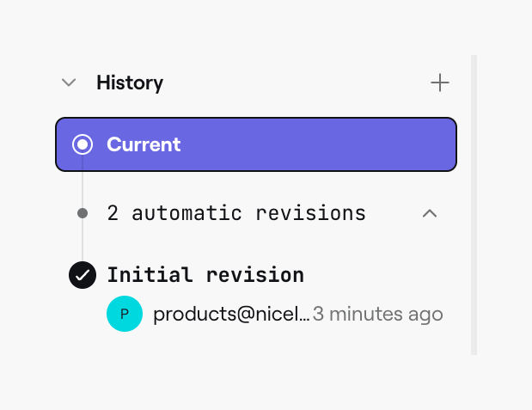Collapse the History section chevron
Screen dimensions: 532x410
[x=69, y=83]
